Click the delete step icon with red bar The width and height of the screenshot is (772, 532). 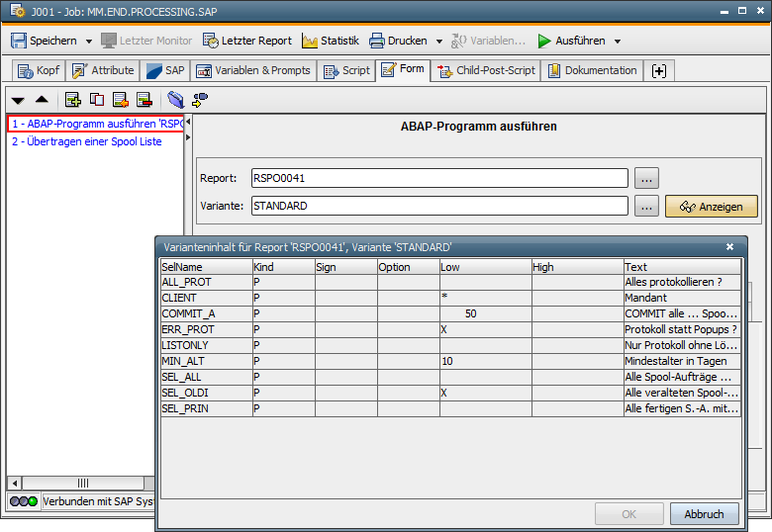[x=145, y=100]
